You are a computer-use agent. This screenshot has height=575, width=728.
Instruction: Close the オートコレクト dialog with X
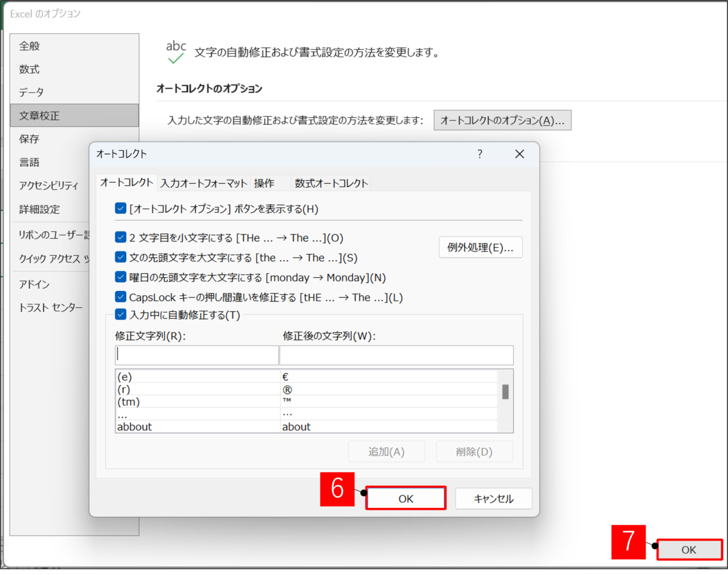(520, 154)
